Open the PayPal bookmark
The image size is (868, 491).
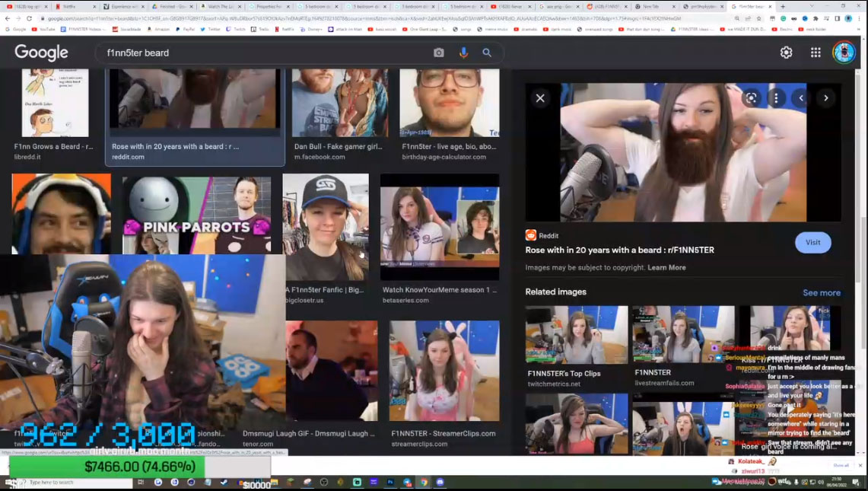[x=184, y=29]
